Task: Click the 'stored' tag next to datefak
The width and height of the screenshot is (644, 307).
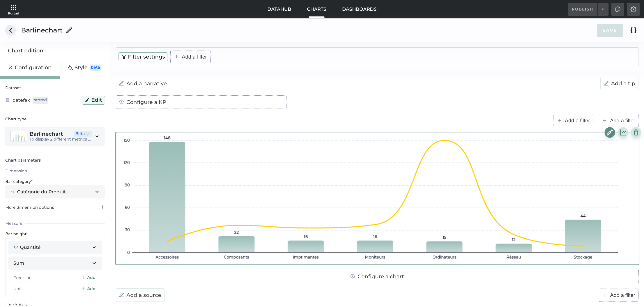Action: click(40, 100)
